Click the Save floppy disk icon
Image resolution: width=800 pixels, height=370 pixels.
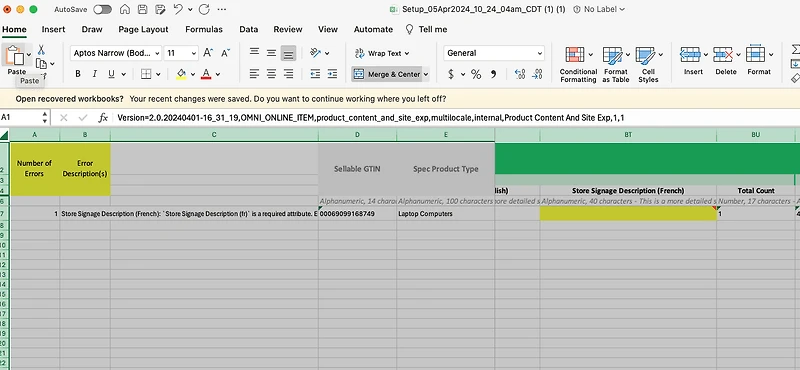(x=142, y=9)
